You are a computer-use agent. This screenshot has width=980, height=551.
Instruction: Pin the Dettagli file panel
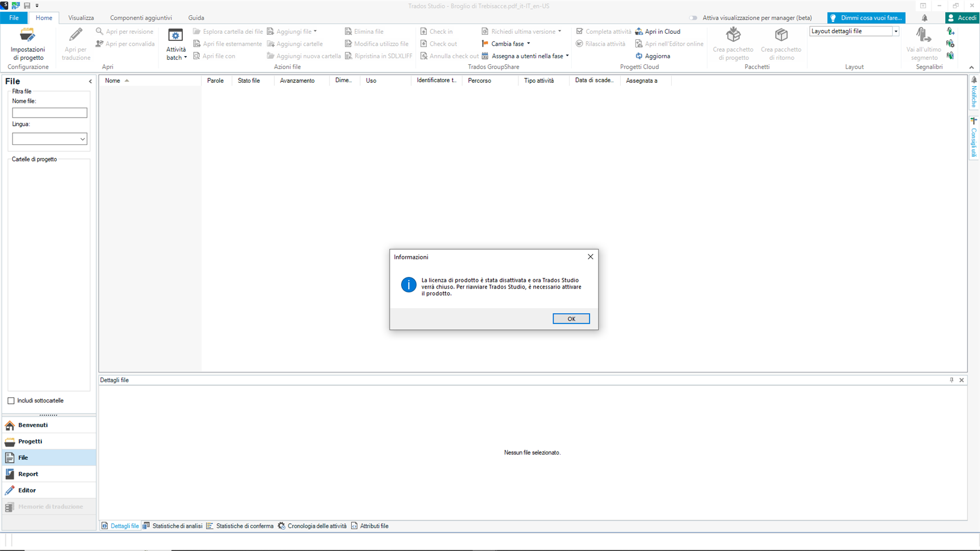click(952, 380)
